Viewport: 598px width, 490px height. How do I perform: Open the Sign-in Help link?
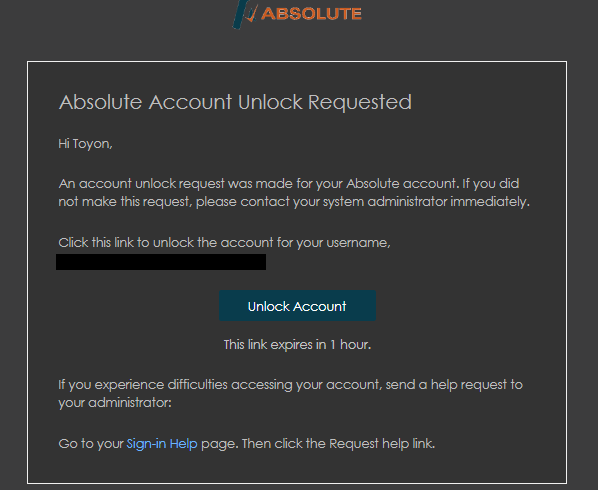[162, 443]
